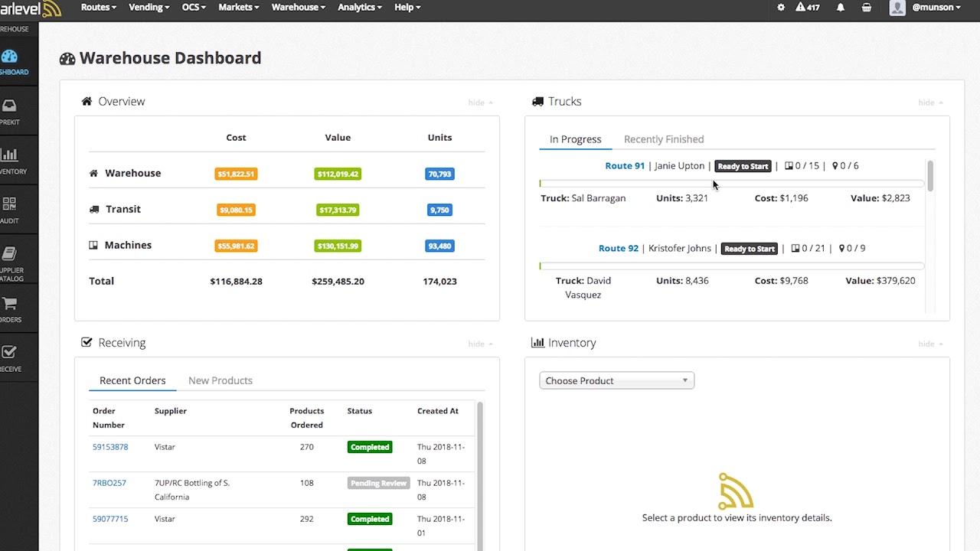Open the Audit sidebar icon
This screenshot has width=980, height=551.
click(9, 204)
